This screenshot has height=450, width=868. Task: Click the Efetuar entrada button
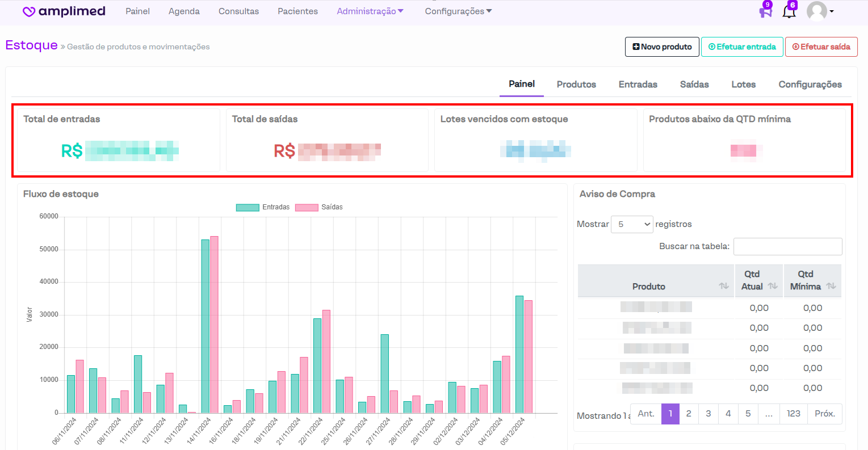click(x=742, y=47)
